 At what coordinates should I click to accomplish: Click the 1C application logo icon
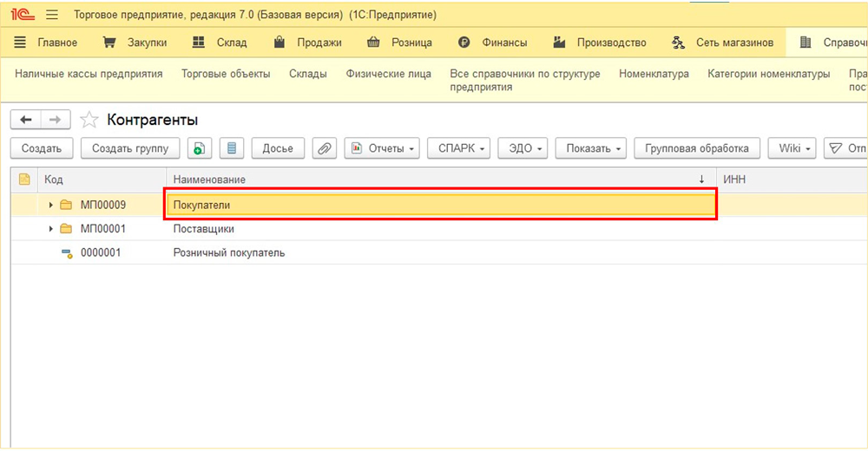click(x=23, y=15)
